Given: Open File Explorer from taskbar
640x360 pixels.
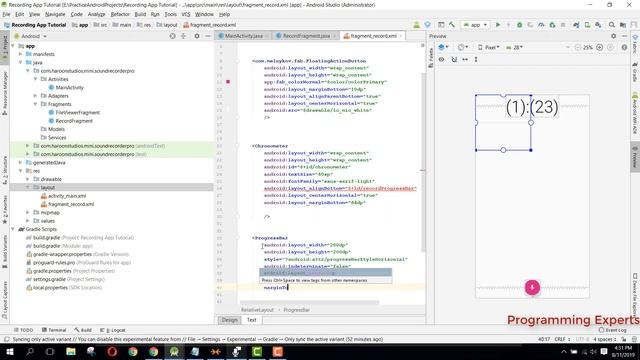Looking at the screenshot, I should [71, 351].
